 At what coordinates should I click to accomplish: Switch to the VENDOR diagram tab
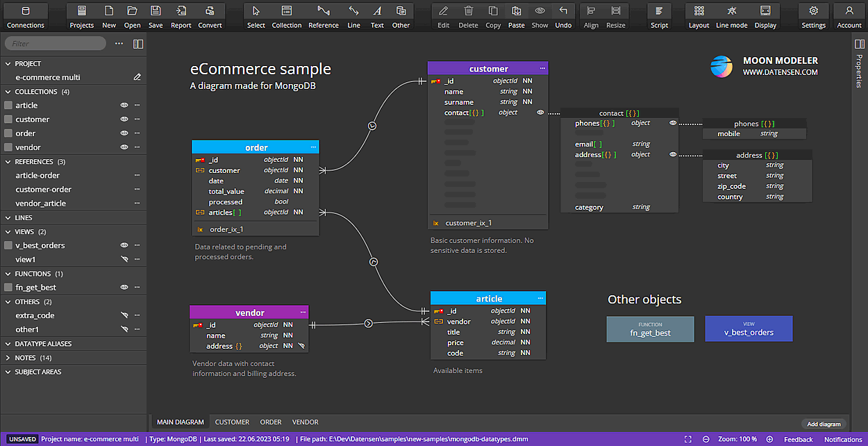pyautogui.click(x=305, y=422)
